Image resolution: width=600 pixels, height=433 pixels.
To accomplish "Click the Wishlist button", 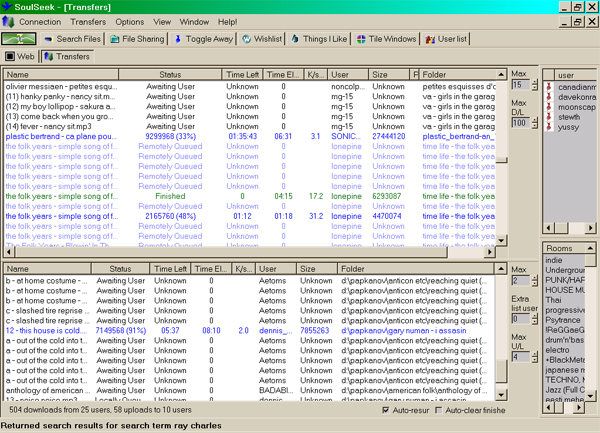I will [262, 39].
